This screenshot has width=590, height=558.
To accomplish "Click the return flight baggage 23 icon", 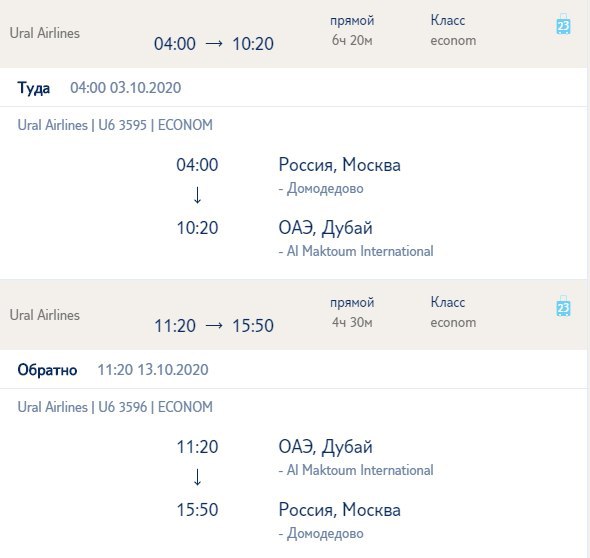I will [x=563, y=306].
